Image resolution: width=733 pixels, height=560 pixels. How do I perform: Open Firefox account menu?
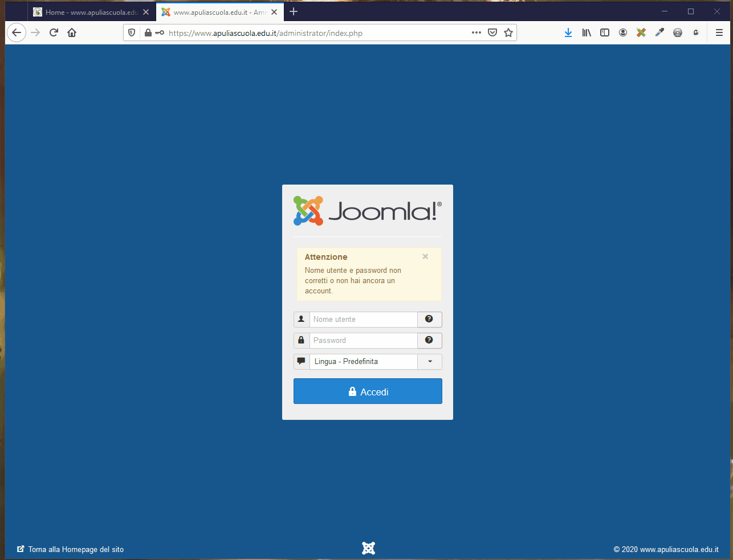[623, 33]
